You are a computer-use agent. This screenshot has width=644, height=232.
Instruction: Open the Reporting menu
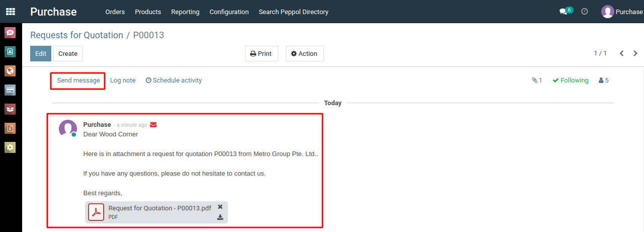pos(185,12)
